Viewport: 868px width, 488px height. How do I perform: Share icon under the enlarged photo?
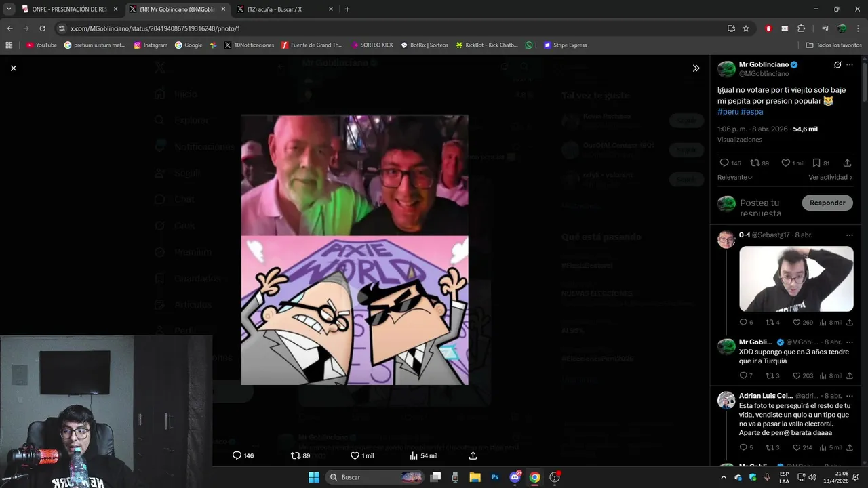pos(473,455)
